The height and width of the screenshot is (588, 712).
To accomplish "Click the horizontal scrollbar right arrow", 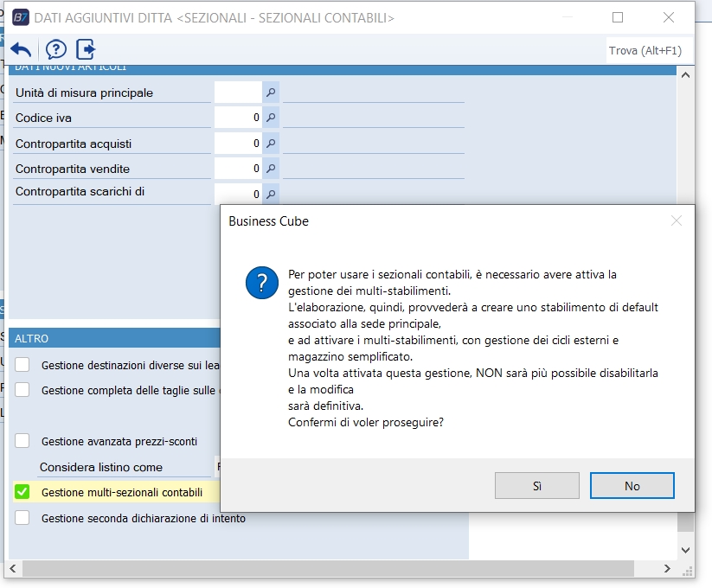I will click(667, 568).
